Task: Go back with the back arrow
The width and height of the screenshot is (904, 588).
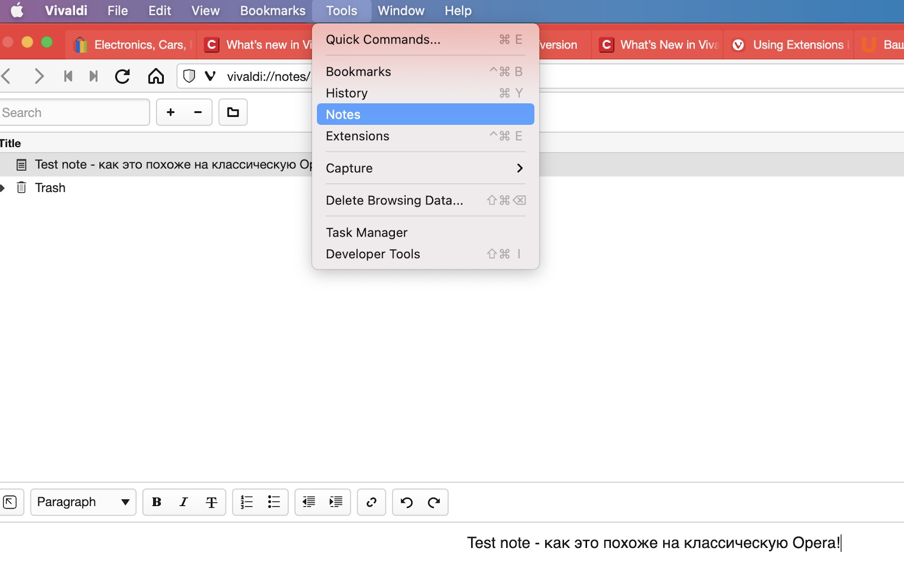Action: click(7, 76)
